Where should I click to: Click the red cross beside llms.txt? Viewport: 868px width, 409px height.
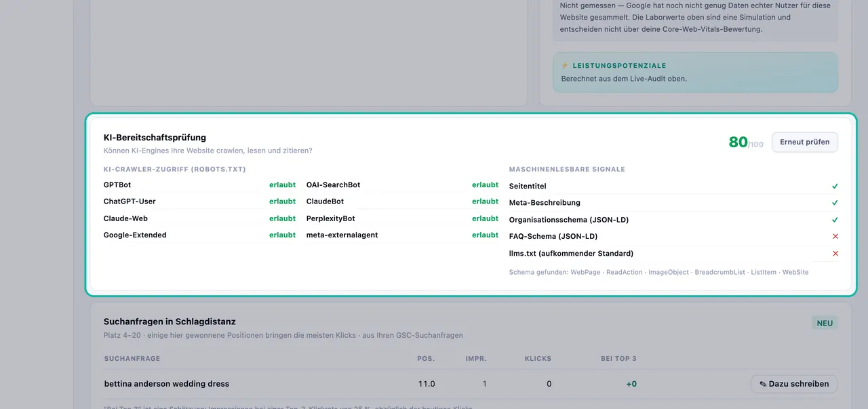835,254
